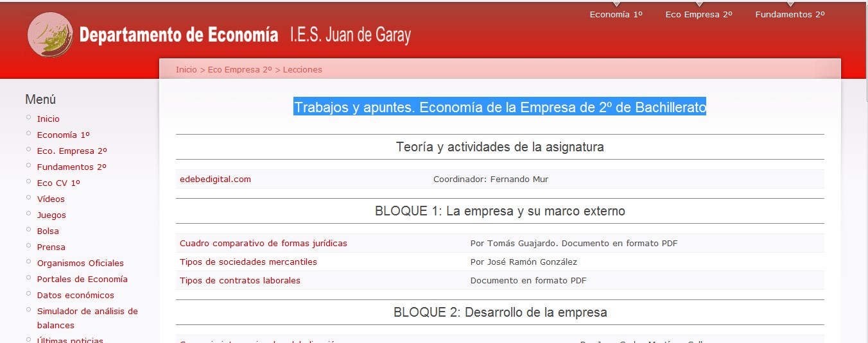This screenshot has width=868, height=343.
Task: Select Inicio in the sidebar menu
Action: pos(48,119)
